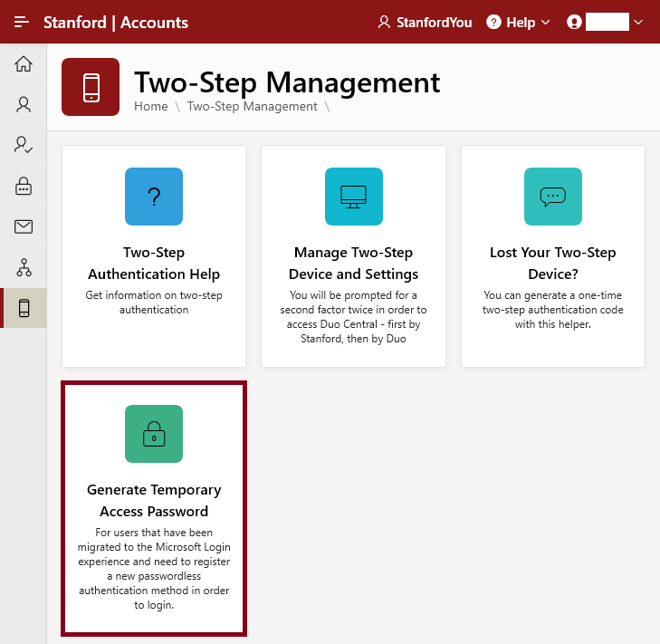Click the green padlock tile icon

[154, 433]
